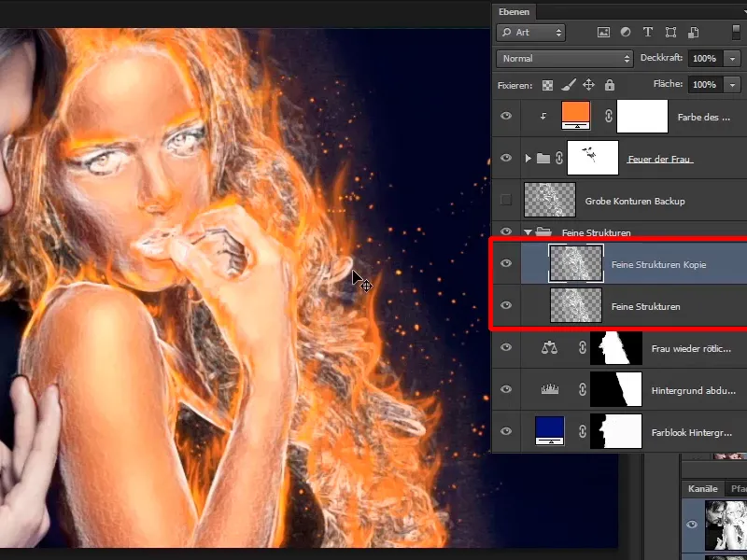Click the dark blue fill color swatch

550,431
